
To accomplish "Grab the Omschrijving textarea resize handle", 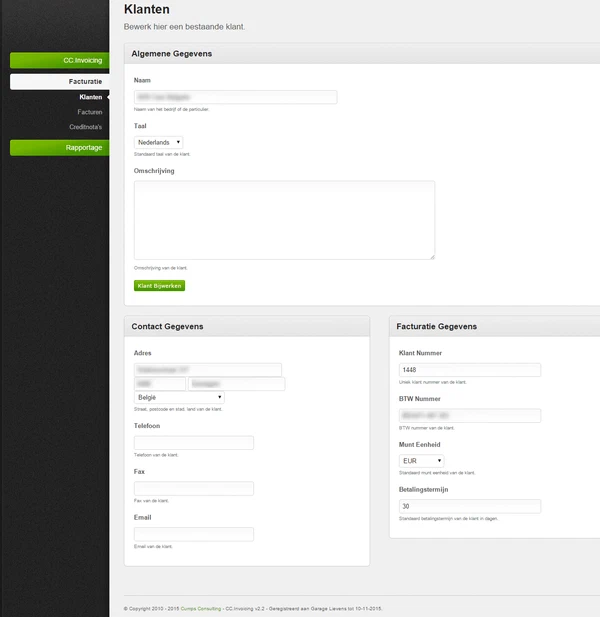I will [432, 257].
